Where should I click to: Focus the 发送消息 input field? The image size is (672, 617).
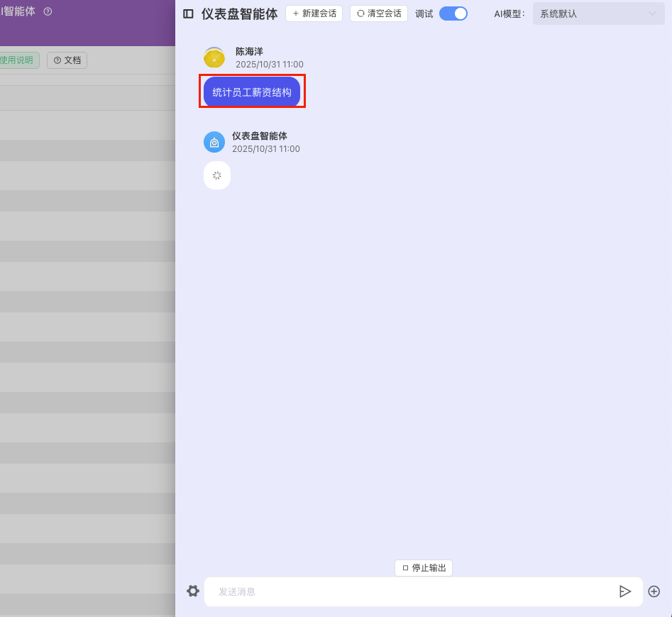(x=412, y=591)
